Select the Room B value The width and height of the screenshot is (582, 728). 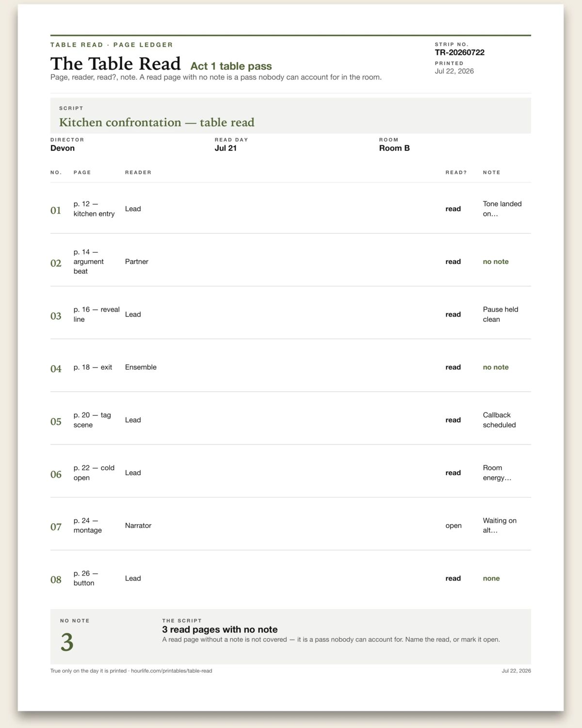coord(394,148)
